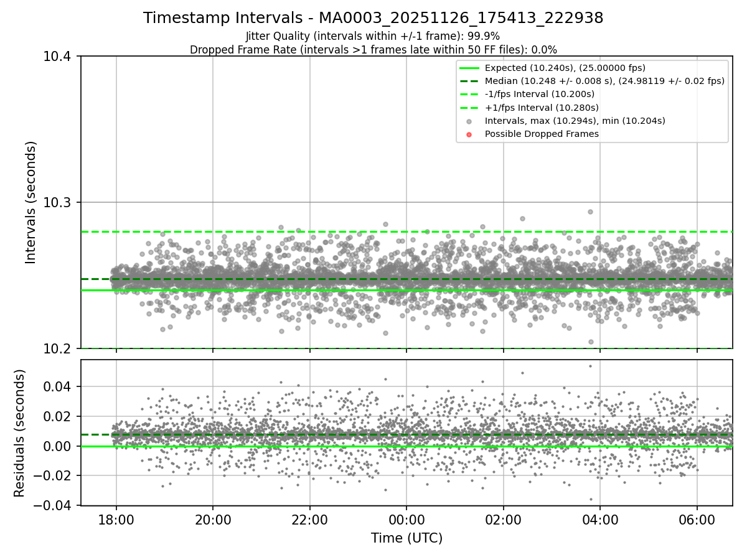The image size is (747, 560).
Task: Click the highest residual point above 0.05
Action: (590, 366)
